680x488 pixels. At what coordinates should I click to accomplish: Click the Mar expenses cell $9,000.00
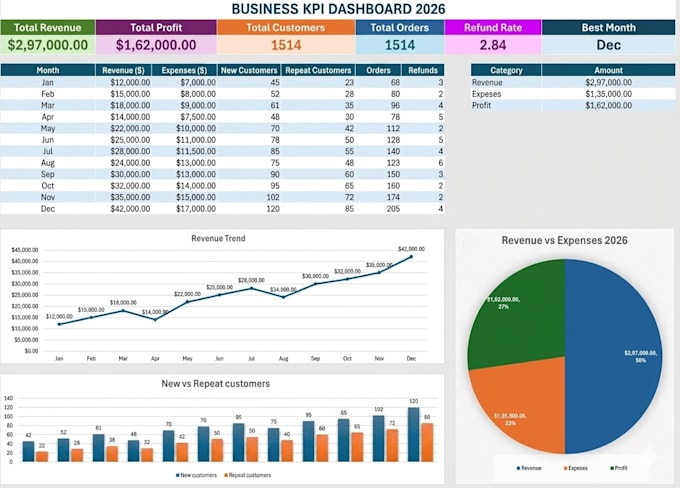tap(184, 105)
